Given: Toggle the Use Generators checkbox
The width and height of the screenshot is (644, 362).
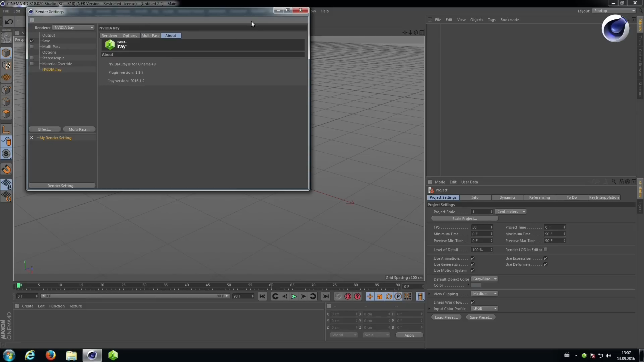Looking at the screenshot, I should coord(472,264).
